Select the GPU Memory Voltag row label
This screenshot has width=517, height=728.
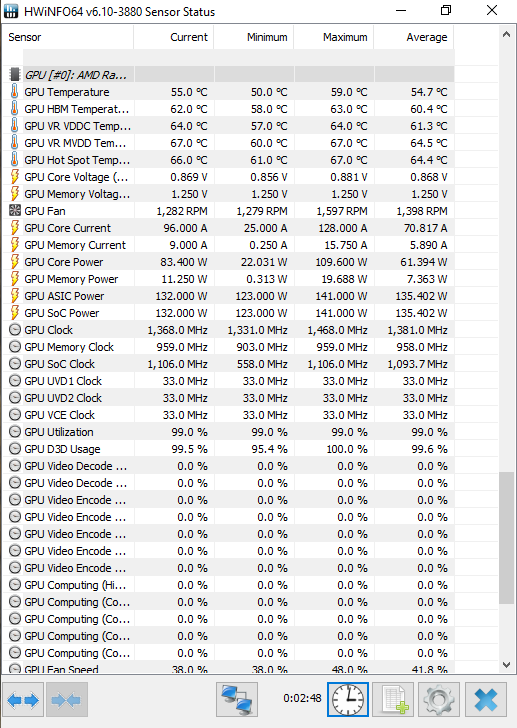pos(77,194)
